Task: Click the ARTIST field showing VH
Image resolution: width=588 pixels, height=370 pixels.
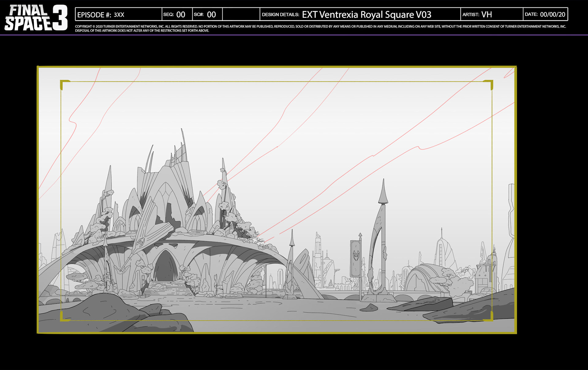Action: click(x=486, y=15)
